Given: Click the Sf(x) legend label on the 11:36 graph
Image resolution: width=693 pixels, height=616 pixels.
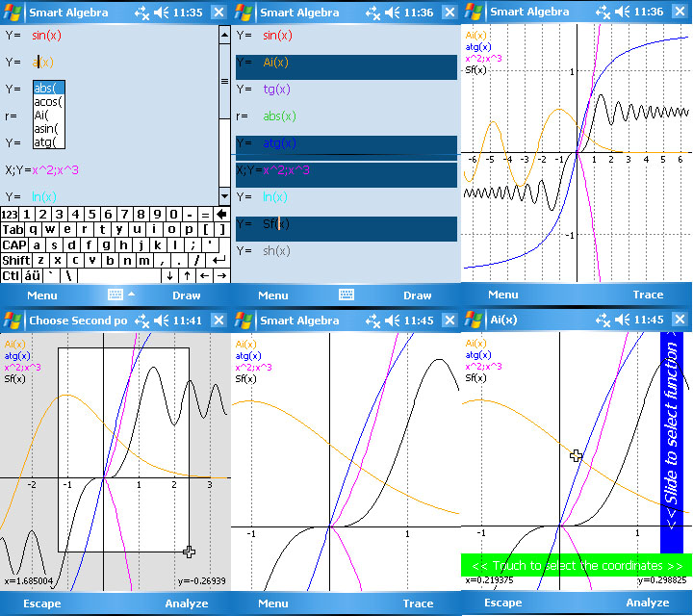Looking at the screenshot, I should click(475, 70).
